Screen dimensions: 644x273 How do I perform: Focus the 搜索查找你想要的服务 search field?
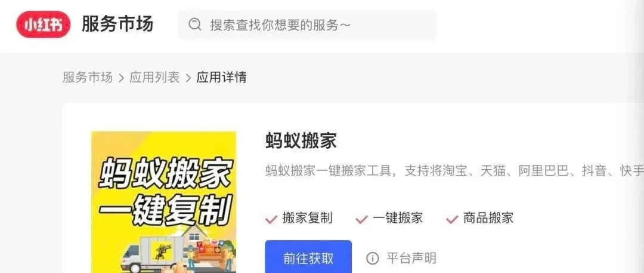point(307,24)
